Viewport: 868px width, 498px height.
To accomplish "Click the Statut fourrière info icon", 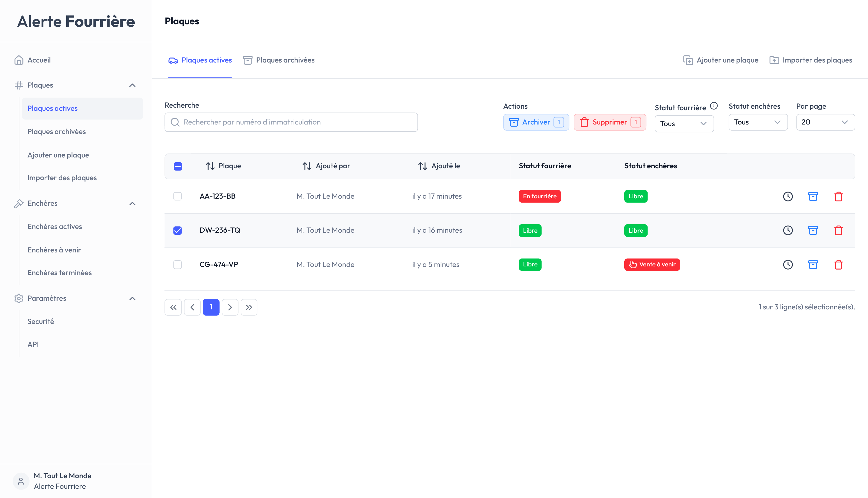I will click(714, 106).
